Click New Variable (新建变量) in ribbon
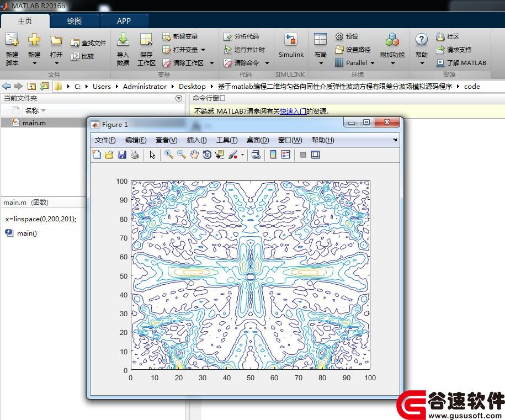Viewport: 505px width, 420px height. point(180,36)
